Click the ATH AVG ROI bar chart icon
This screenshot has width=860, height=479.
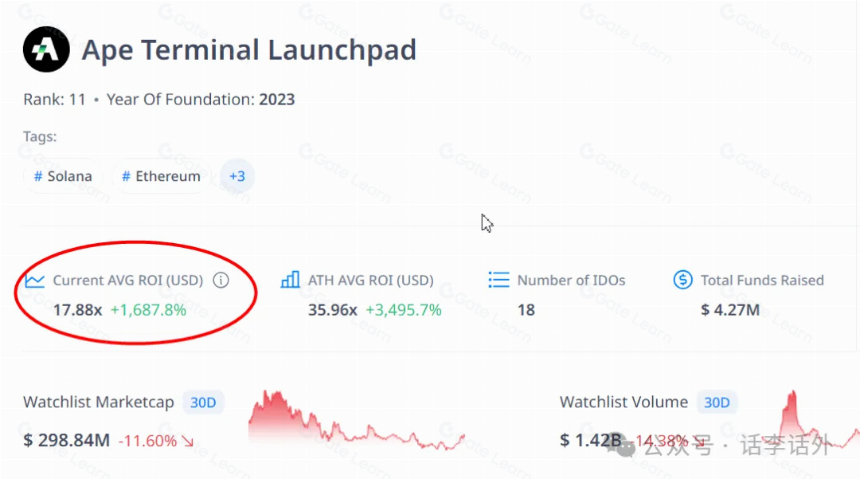point(290,280)
